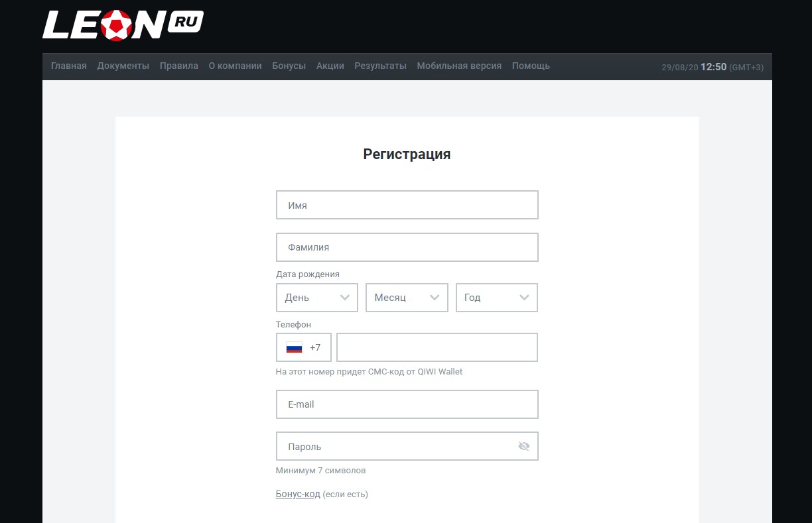Focus the Фамилия input field
Image resolution: width=812 pixels, height=523 pixels.
tap(407, 247)
